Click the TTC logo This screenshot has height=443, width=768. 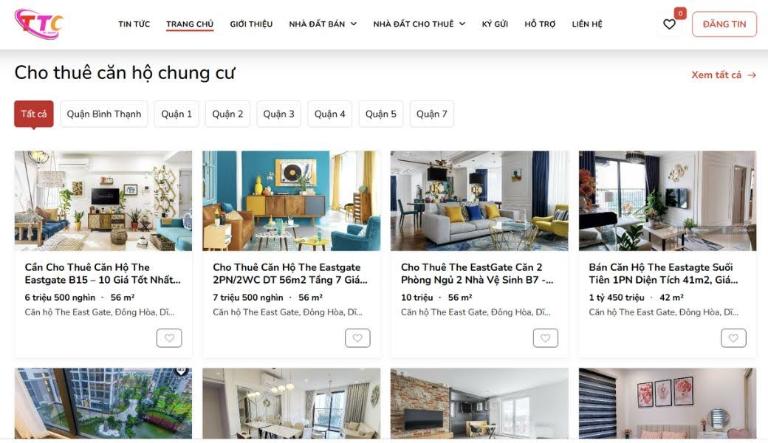point(39,24)
